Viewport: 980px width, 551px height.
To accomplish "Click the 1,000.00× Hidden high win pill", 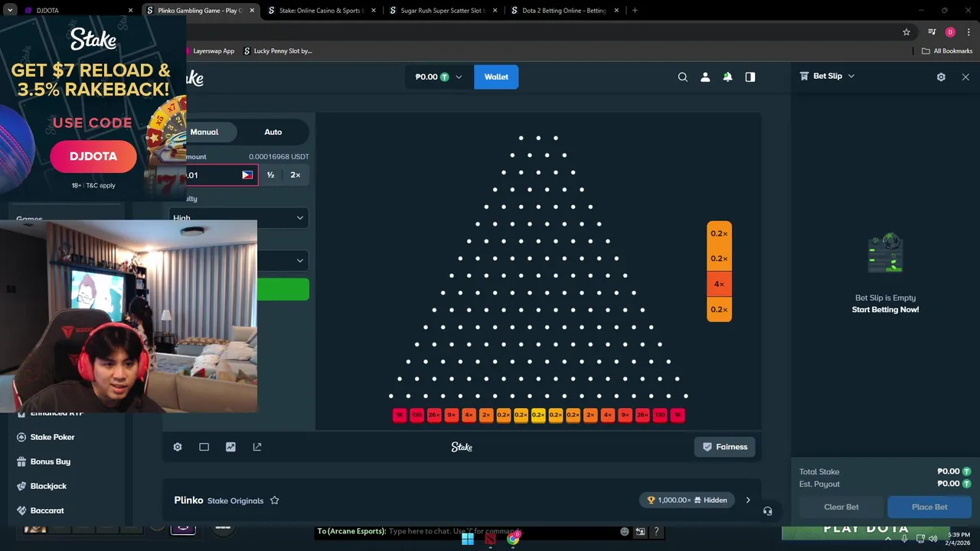I will (687, 500).
